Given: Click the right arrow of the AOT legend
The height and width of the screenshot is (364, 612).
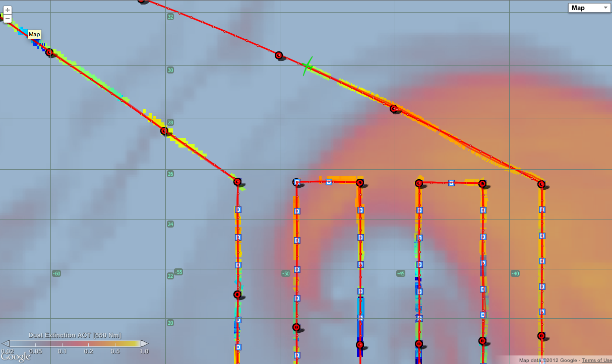Looking at the screenshot, I should click(x=145, y=343).
